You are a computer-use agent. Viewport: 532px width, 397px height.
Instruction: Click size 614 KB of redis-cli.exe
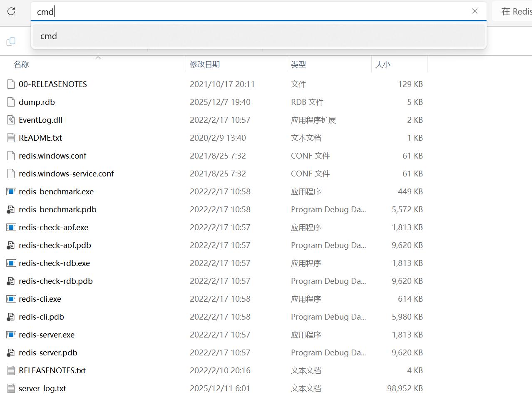[x=410, y=299]
